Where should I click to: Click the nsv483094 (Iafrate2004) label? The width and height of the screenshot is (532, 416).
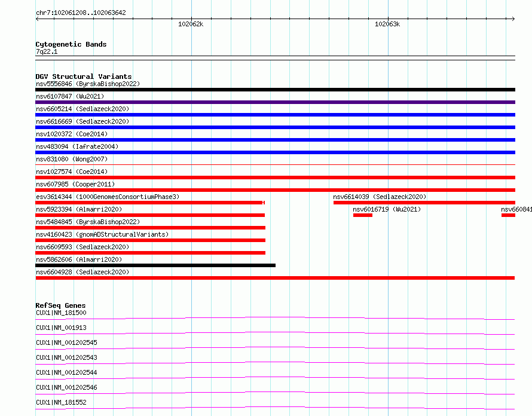pyautogui.click(x=77, y=146)
